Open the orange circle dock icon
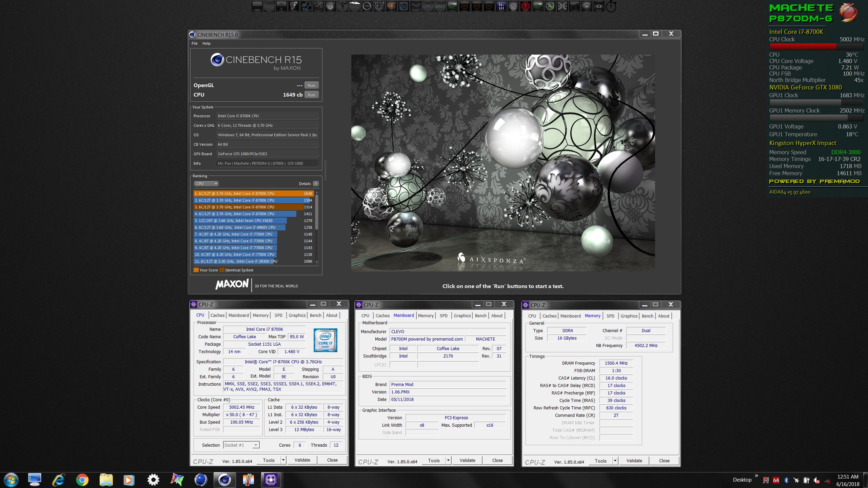Screen dimensions: 868x488 point(391,6)
